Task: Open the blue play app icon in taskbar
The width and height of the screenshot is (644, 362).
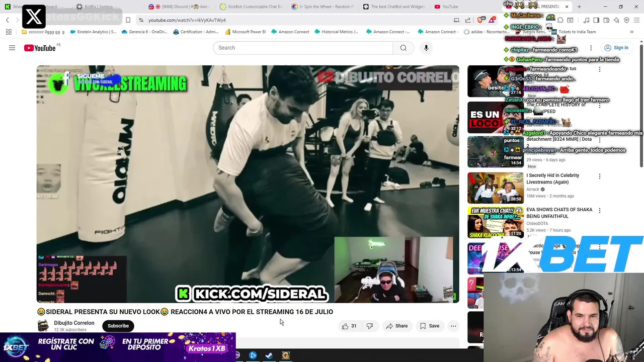Action: (x=253, y=355)
